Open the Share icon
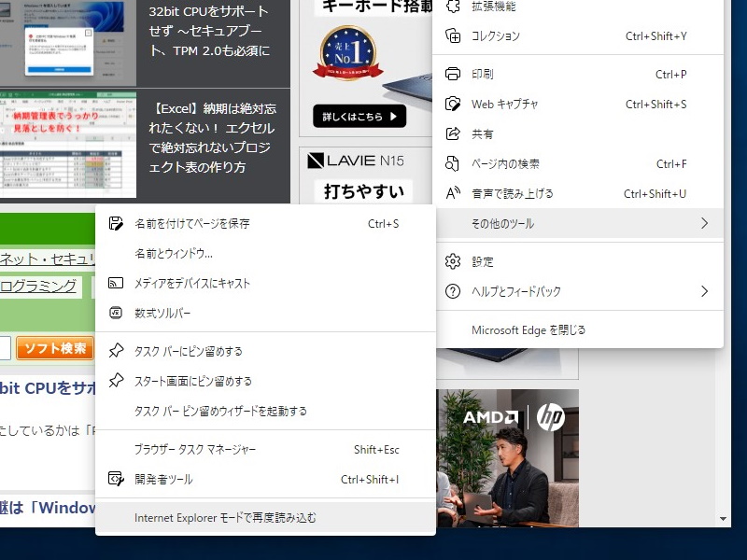Viewport: 747px width, 560px height. 452,133
